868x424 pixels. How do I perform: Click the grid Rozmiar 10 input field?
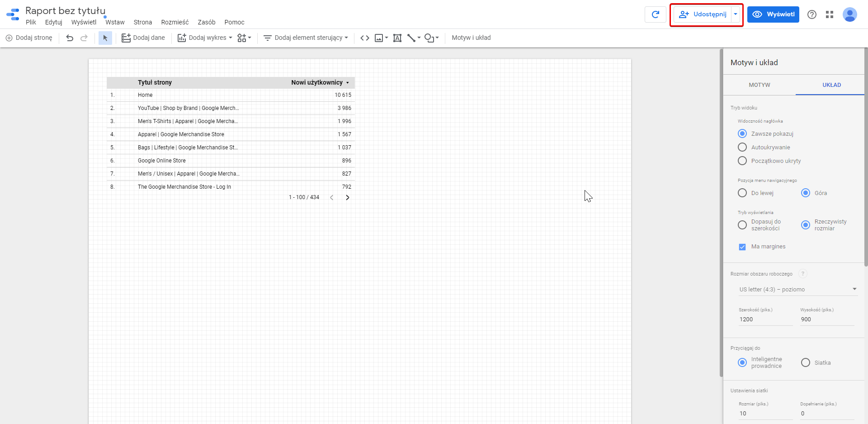[765, 414]
